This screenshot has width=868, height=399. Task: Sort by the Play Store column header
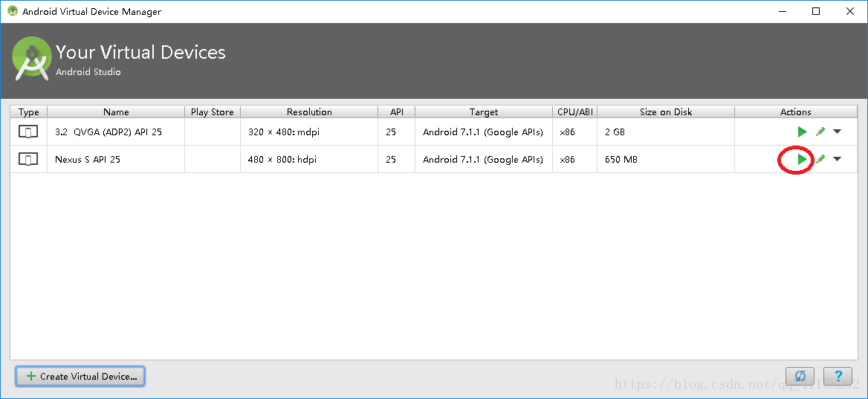tap(213, 111)
